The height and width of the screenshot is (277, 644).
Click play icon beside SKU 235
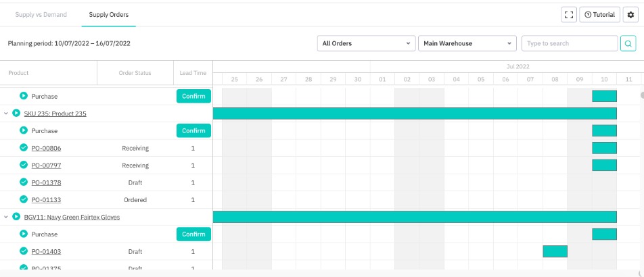[16, 114]
